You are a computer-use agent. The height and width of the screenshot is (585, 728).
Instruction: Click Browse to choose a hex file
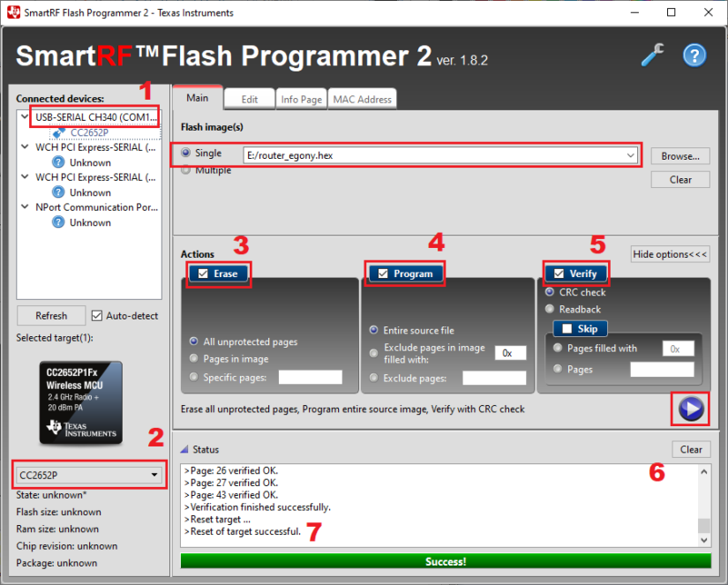click(x=679, y=155)
